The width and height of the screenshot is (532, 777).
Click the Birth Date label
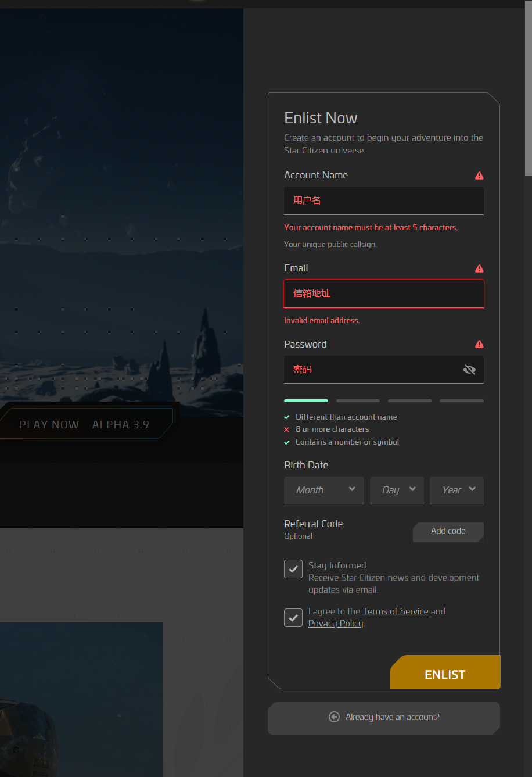click(306, 465)
